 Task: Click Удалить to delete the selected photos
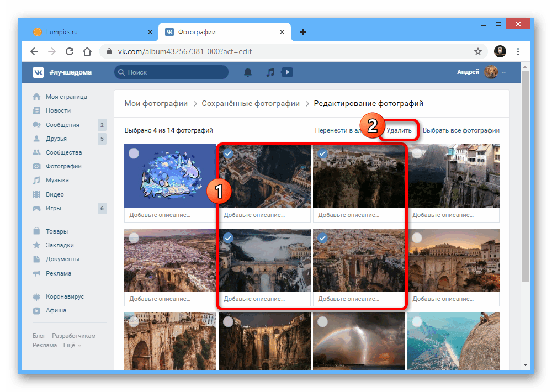click(399, 130)
